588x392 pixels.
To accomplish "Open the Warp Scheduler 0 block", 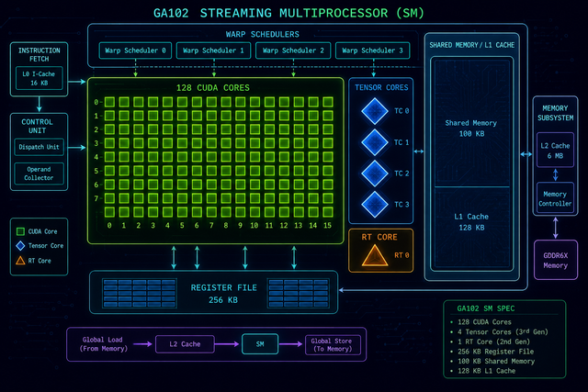I will coord(135,50).
